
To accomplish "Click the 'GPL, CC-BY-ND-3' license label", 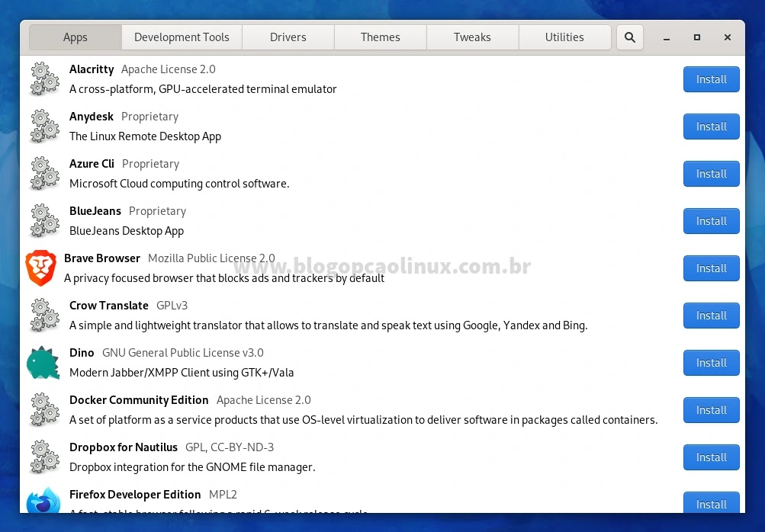I will [230, 447].
